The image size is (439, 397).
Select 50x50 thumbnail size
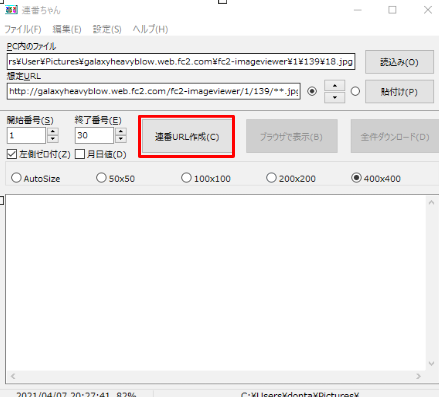[101, 178]
